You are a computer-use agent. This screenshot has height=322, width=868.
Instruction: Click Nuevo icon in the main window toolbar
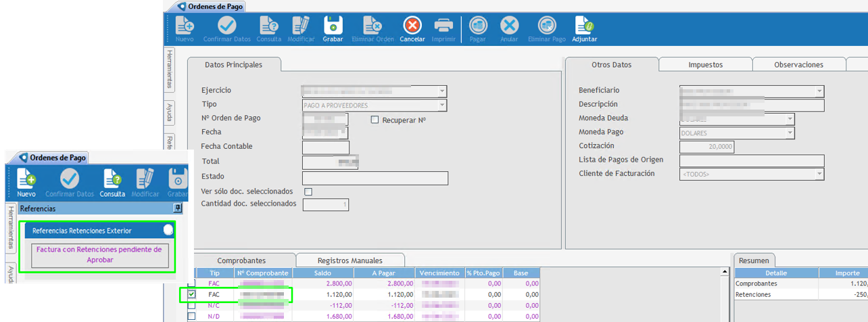pos(185,26)
